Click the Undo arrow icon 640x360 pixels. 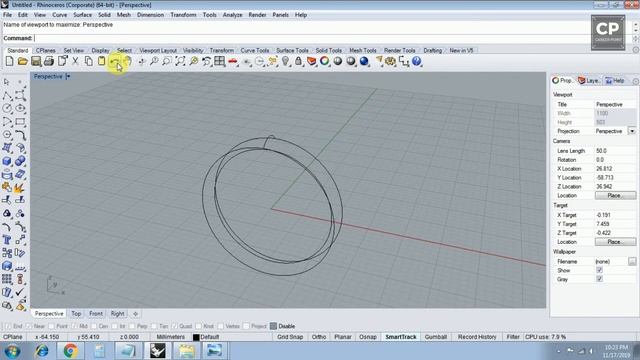click(x=115, y=61)
